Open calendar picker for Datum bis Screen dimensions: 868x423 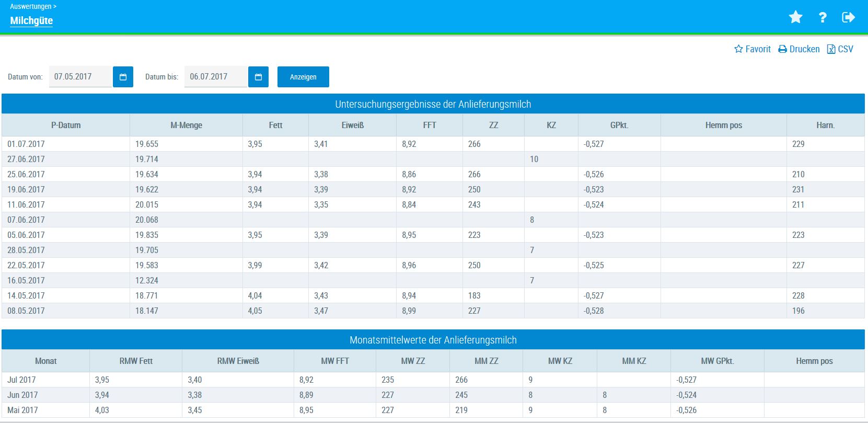(258, 77)
